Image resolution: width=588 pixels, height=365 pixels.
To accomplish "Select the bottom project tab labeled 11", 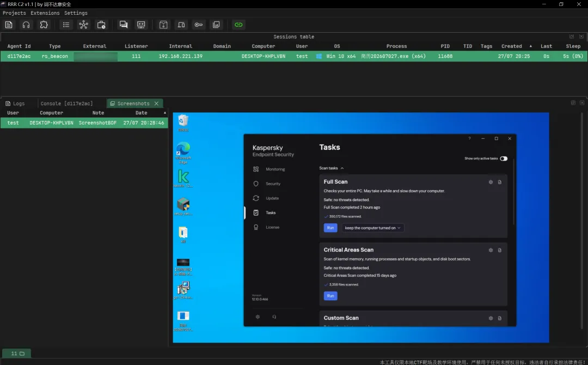I will [x=17, y=354].
